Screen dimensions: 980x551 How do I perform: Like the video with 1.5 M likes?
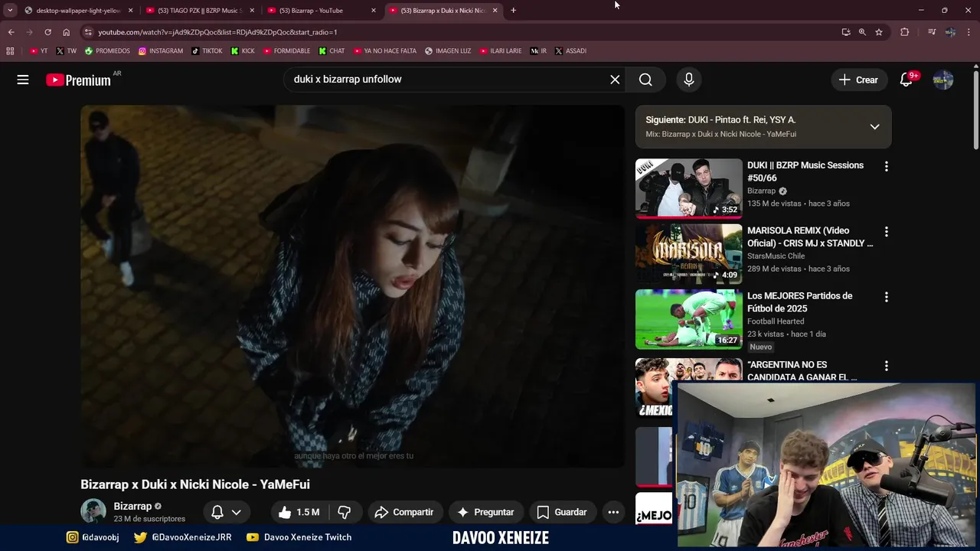pos(299,512)
